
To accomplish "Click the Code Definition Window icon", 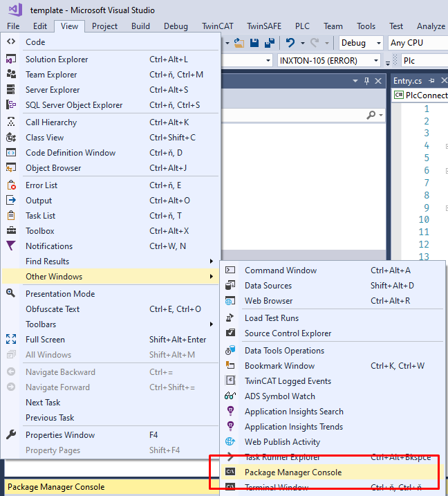I will point(11,152).
